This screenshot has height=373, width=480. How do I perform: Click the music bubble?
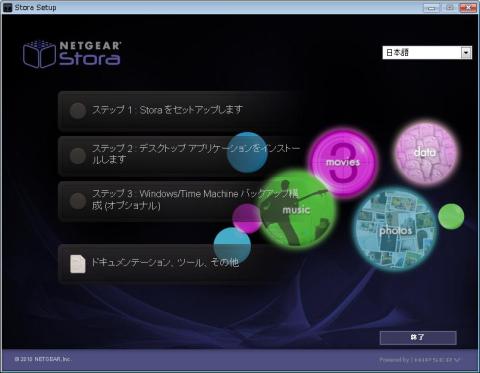pyautogui.click(x=296, y=209)
